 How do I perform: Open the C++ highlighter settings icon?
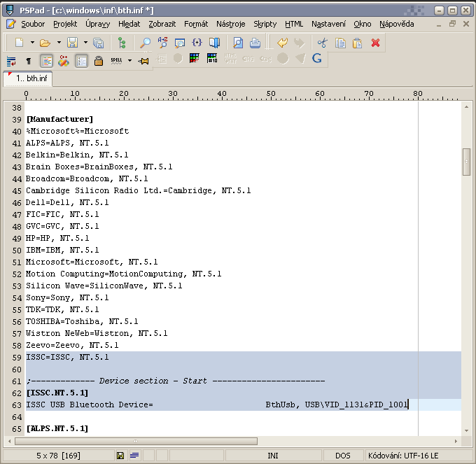pos(64,61)
